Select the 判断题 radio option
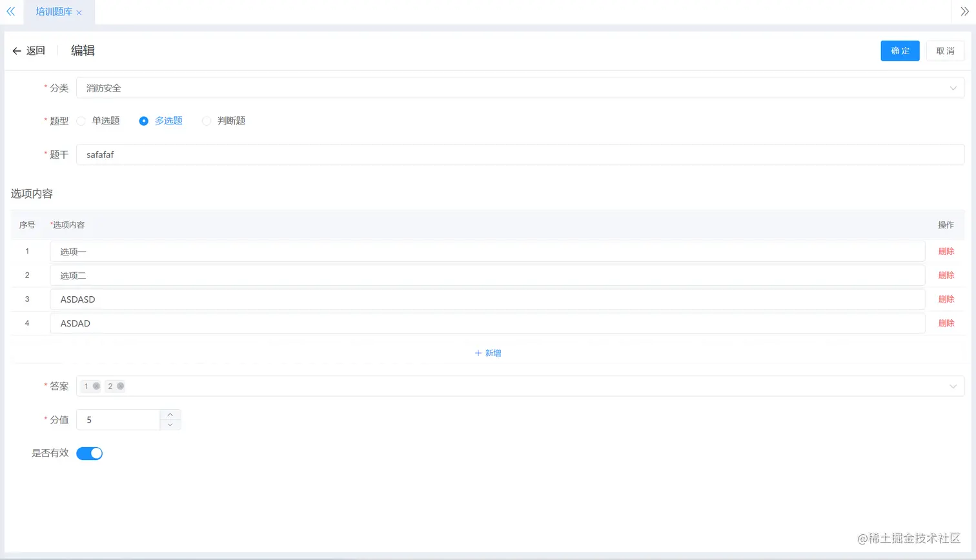 click(206, 121)
